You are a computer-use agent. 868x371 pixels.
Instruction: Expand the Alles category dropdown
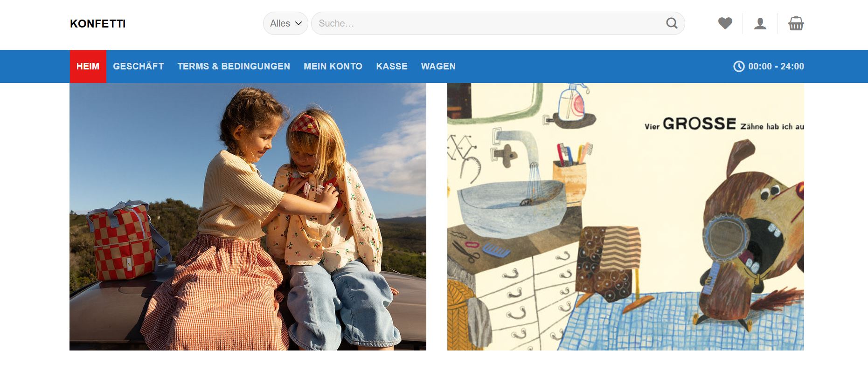[285, 23]
